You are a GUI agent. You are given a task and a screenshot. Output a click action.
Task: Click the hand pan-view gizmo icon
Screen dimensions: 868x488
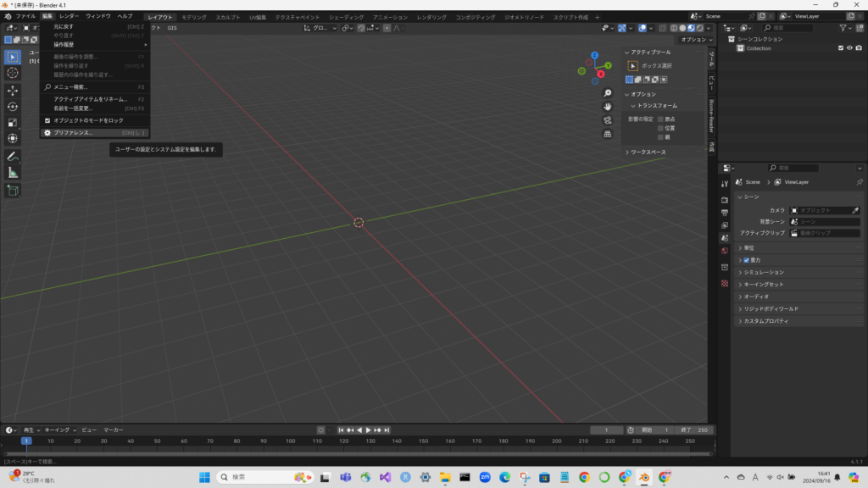(x=608, y=107)
